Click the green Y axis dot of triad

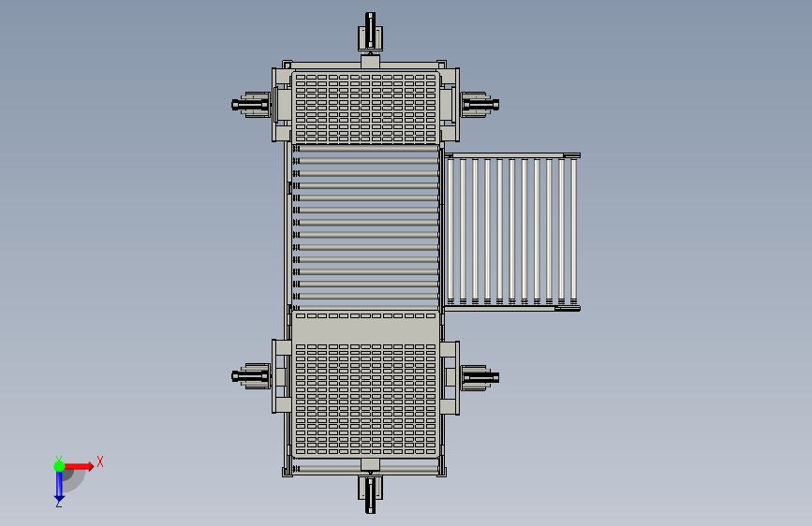tap(59, 466)
